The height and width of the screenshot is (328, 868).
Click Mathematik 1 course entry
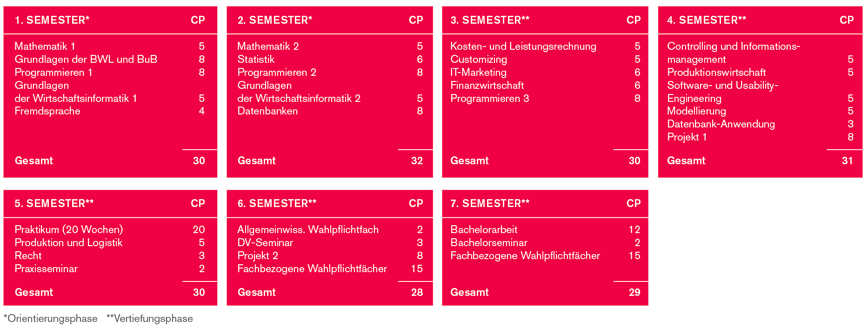pyautogui.click(x=45, y=47)
